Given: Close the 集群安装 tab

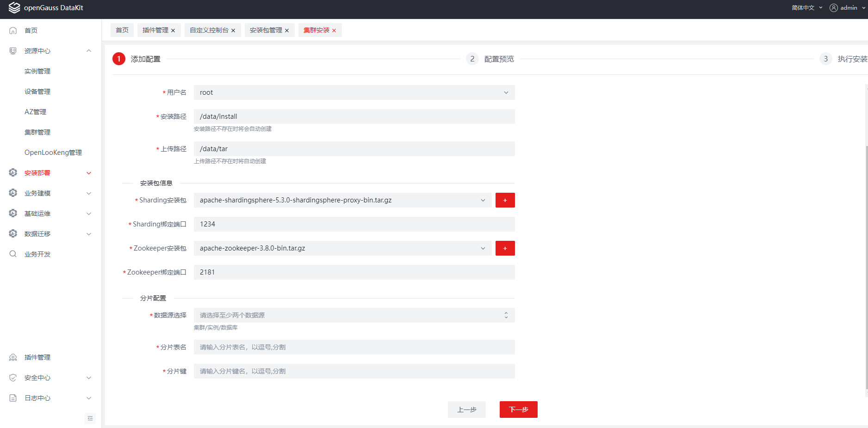Looking at the screenshot, I should (334, 31).
